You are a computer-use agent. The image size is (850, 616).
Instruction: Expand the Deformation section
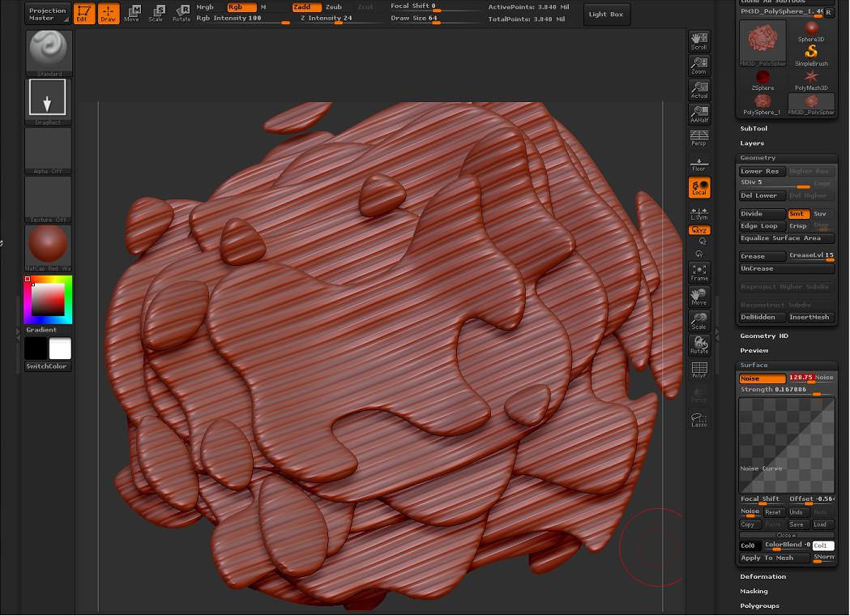pyautogui.click(x=762, y=576)
